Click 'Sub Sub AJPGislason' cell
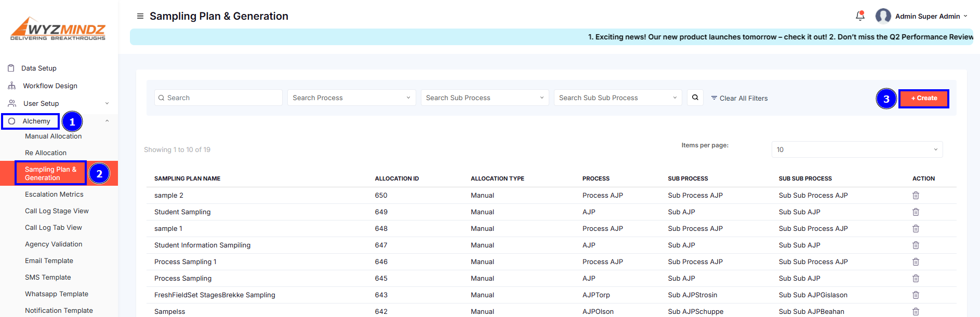Image resolution: width=980 pixels, height=317 pixels. tap(813, 295)
